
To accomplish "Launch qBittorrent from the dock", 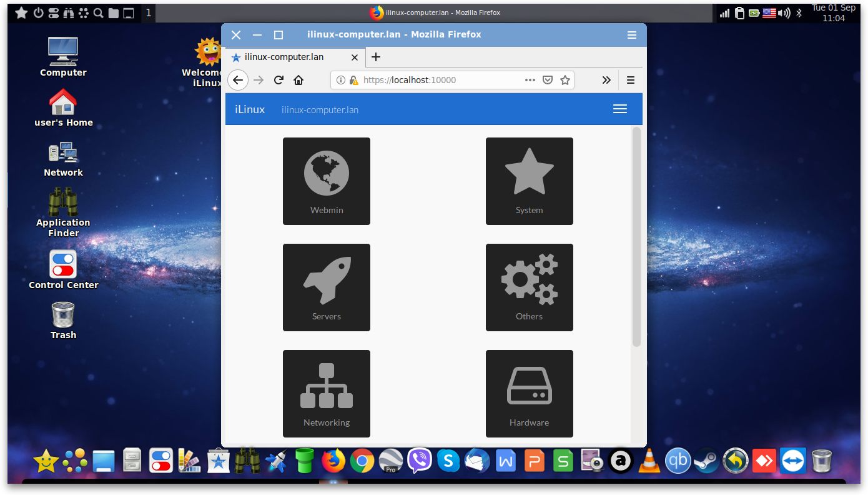I will (x=678, y=461).
